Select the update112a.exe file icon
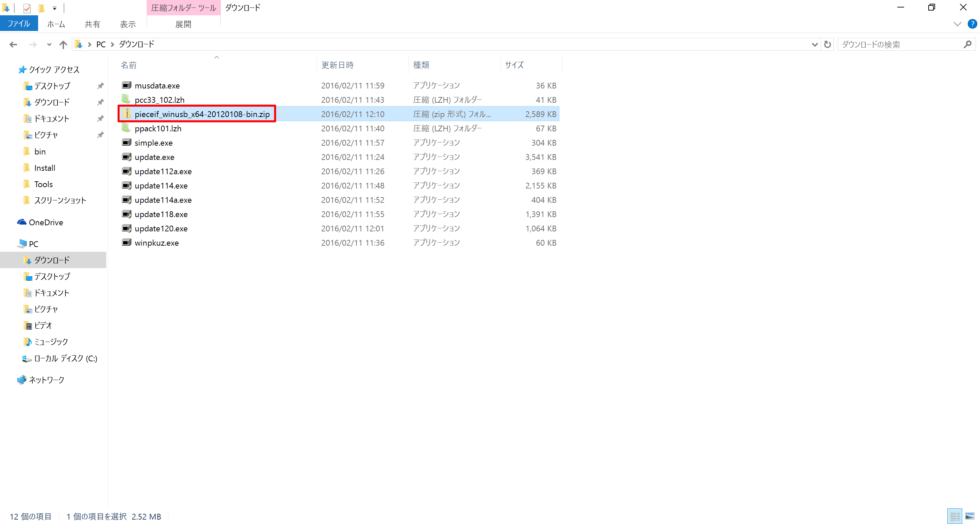 (x=126, y=171)
